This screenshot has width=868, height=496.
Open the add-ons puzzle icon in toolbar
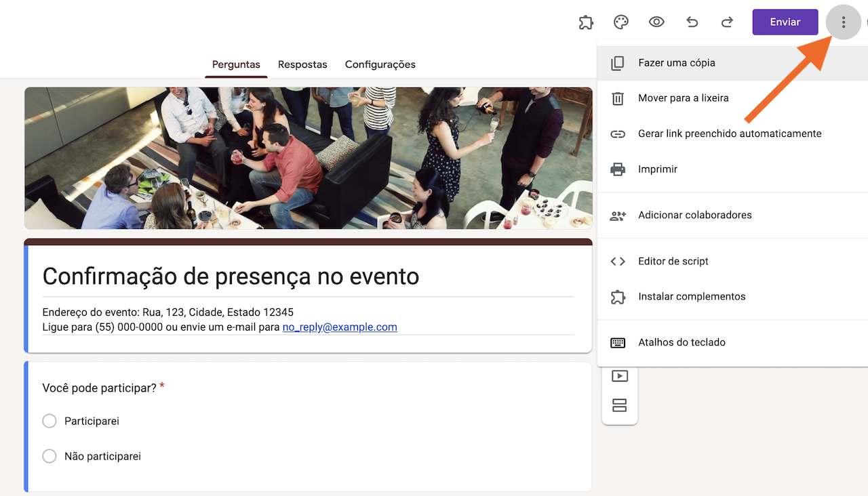pyautogui.click(x=586, y=22)
